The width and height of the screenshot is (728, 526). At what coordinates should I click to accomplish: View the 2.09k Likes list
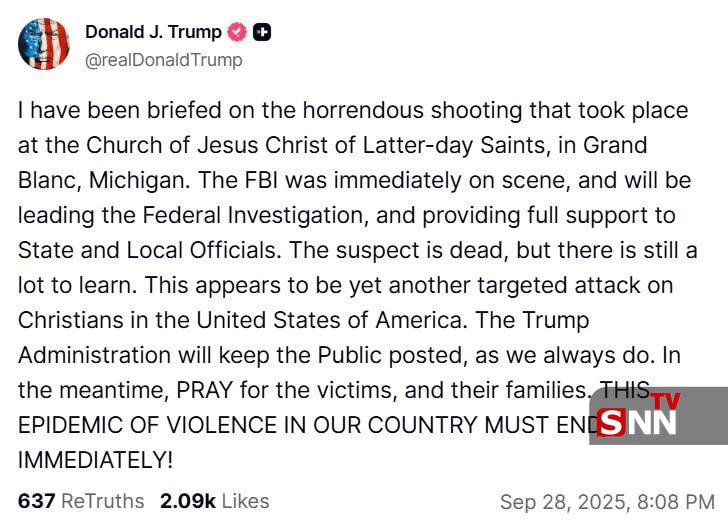(x=214, y=501)
